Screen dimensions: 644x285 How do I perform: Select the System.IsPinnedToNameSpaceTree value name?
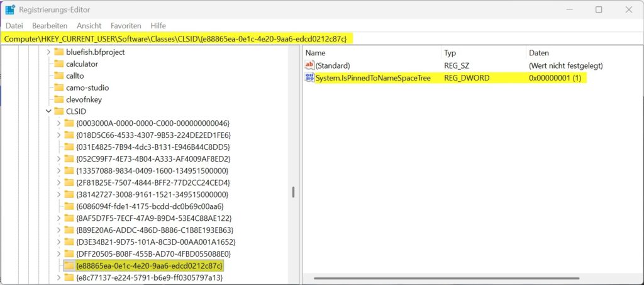pos(373,77)
